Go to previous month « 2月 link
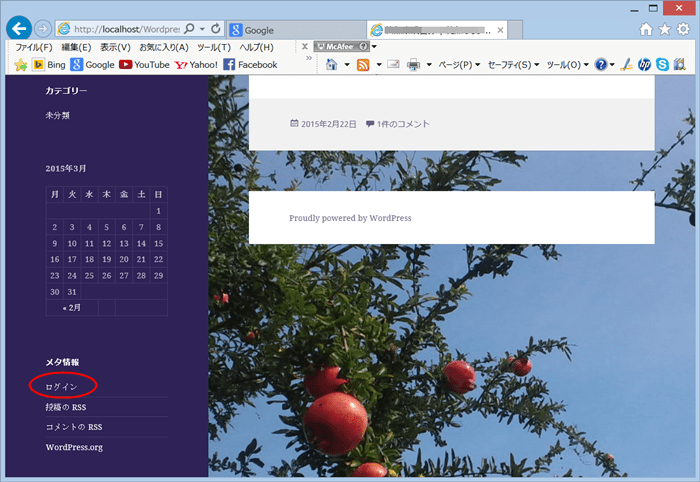Image resolution: width=700 pixels, height=482 pixels. [x=72, y=308]
